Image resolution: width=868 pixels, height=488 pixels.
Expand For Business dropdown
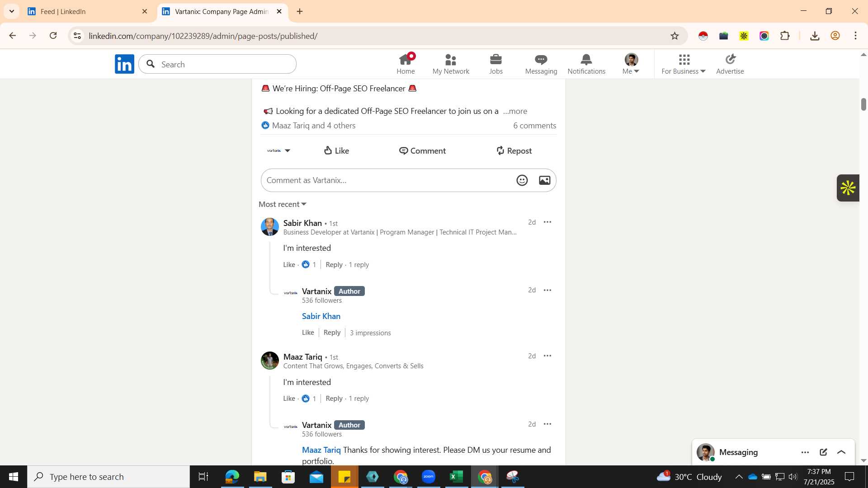coord(683,64)
